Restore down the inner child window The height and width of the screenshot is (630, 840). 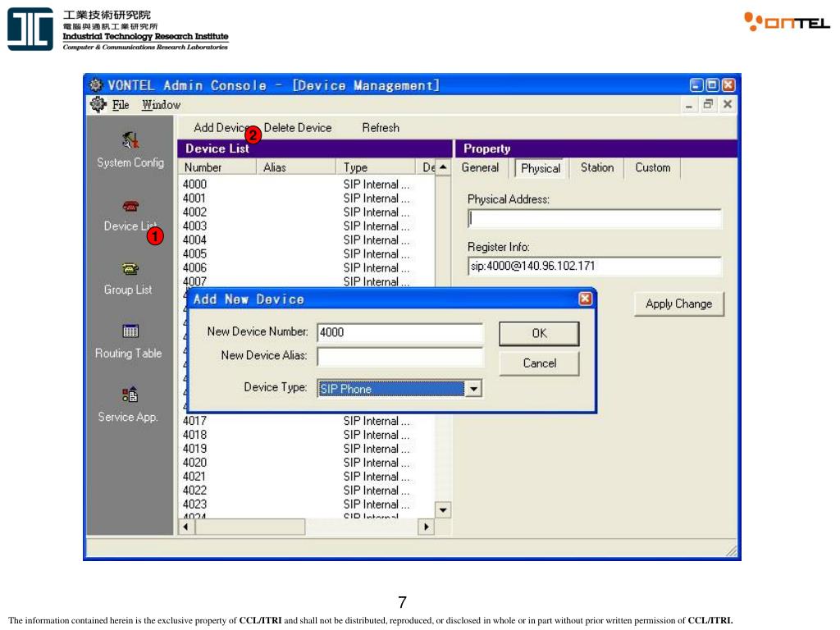(708, 104)
